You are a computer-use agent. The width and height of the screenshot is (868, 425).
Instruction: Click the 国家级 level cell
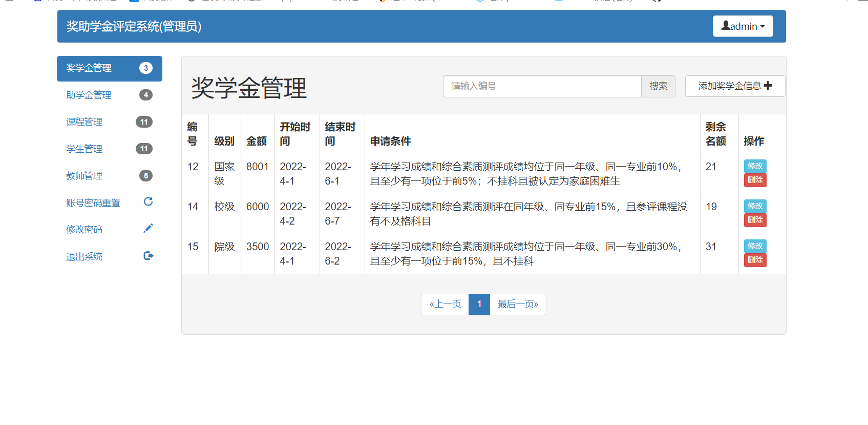pyautogui.click(x=224, y=174)
